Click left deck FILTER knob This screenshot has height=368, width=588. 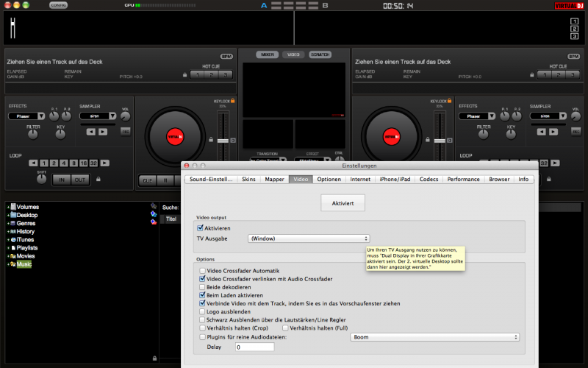pos(33,135)
